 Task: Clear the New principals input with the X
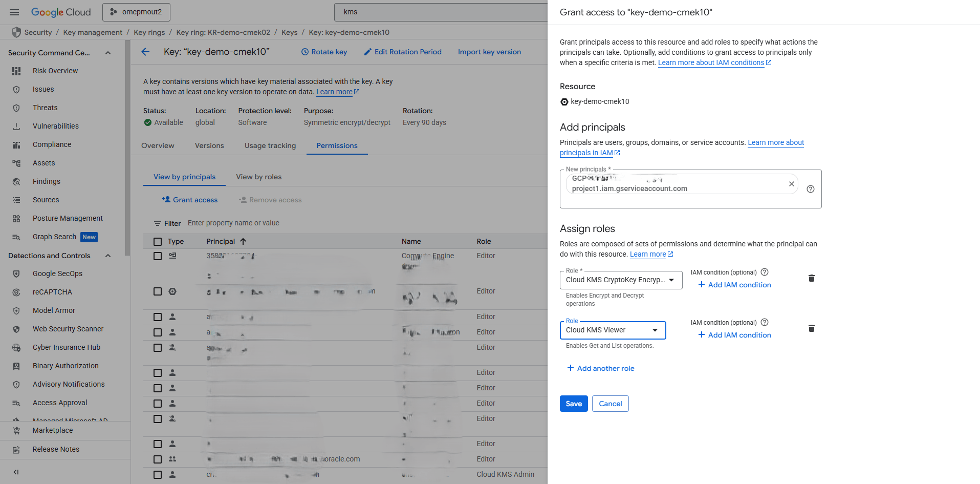tap(791, 183)
